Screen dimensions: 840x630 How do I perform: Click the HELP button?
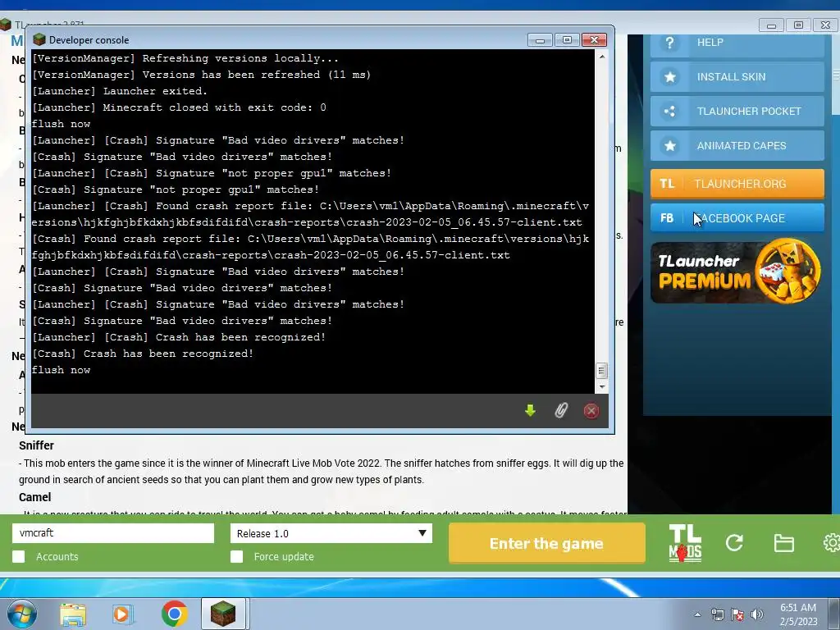pos(737,44)
